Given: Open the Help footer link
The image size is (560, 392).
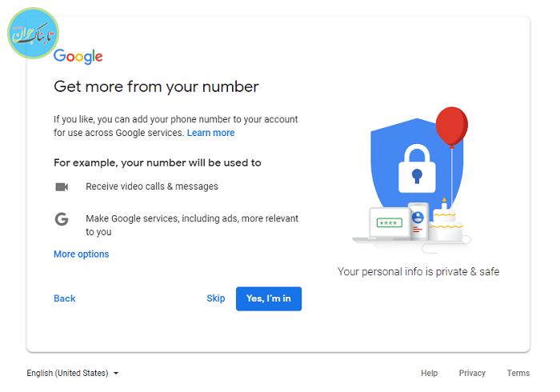Looking at the screenshot, I should tap(430, 373).
